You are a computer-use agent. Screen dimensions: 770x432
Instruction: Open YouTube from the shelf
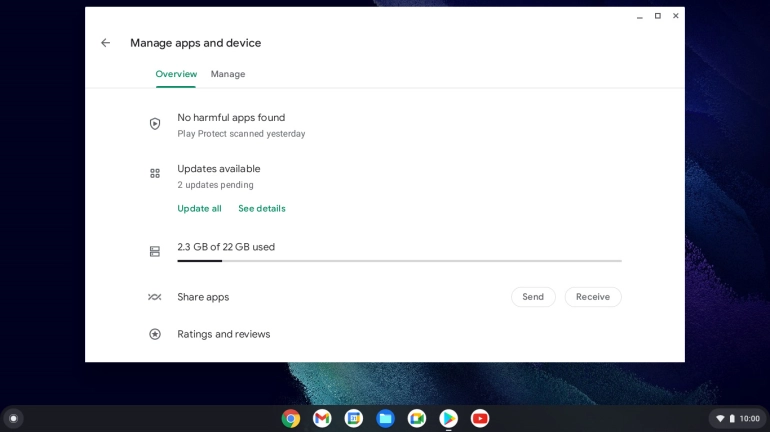click(x=480, y=418)
